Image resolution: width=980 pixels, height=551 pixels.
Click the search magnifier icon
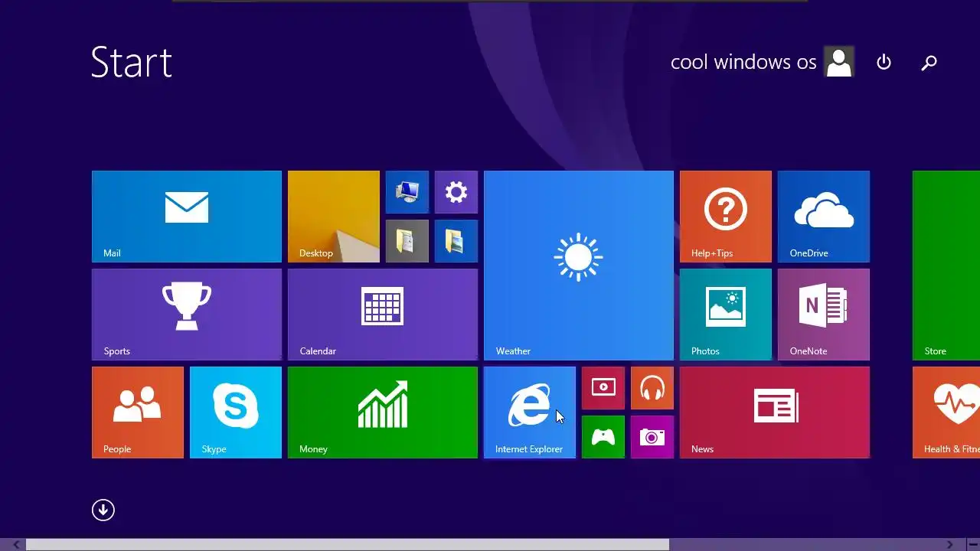coord(929,63)
